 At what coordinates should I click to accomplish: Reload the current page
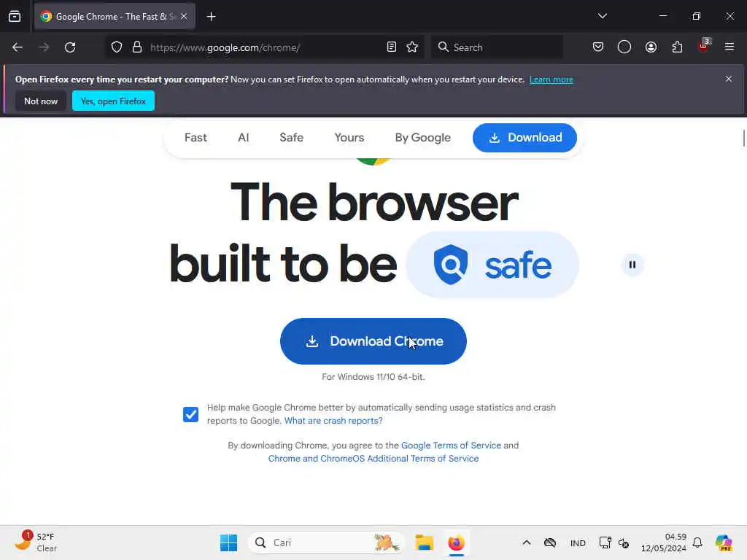[70, 47]
